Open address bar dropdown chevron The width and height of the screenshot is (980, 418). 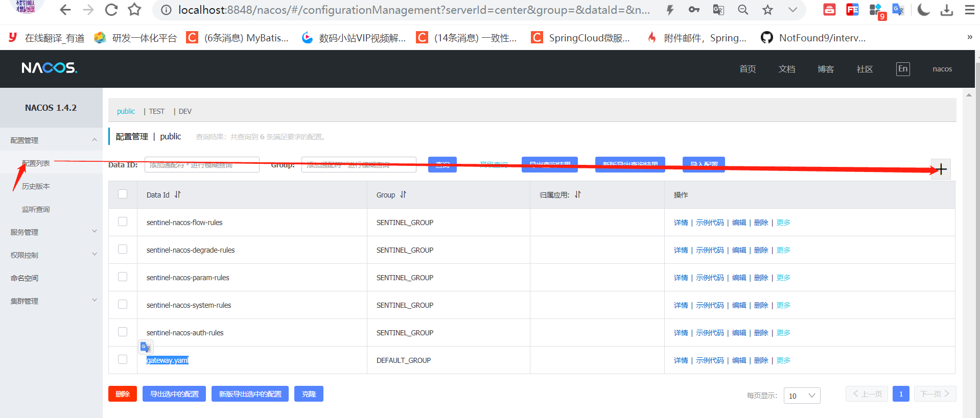click(792, 10)
